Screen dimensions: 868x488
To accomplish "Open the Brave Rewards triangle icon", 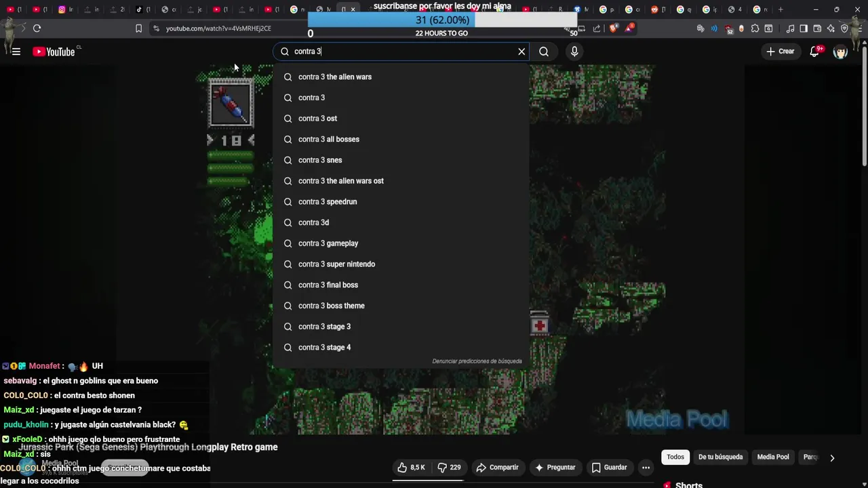I will [x=629, y=28].
